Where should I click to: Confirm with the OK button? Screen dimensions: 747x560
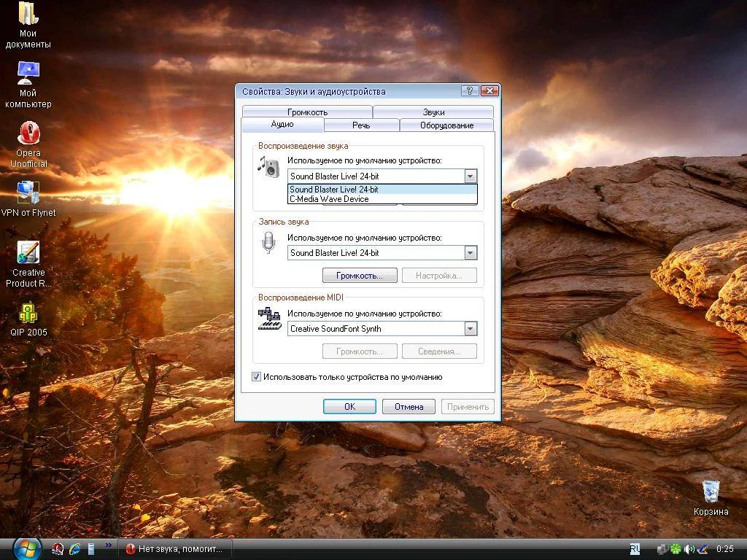point(349,407)
